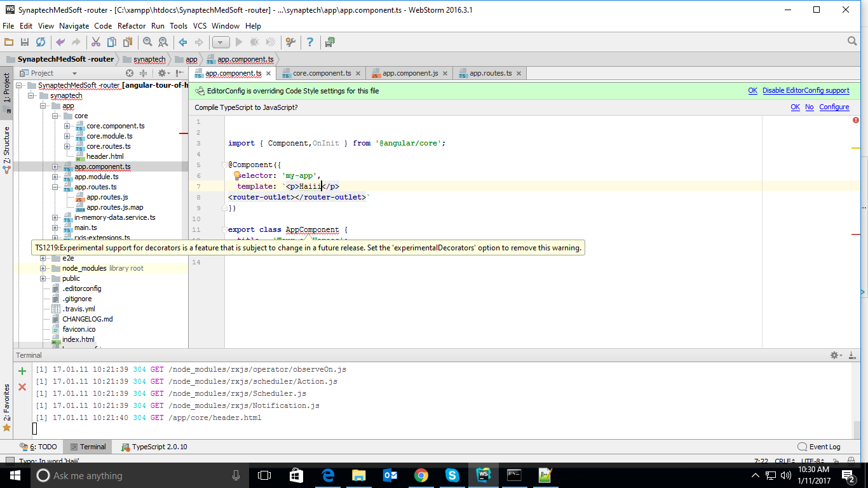This screenshot has width=868, height=488.
Task: Click the Cut scissors icon
Action: click(x=95, y=42)
